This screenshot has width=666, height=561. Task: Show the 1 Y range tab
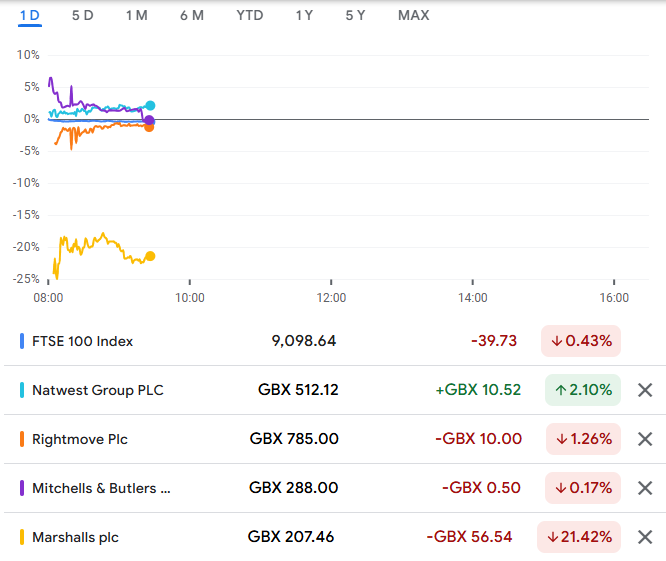[x=304, y=16]
